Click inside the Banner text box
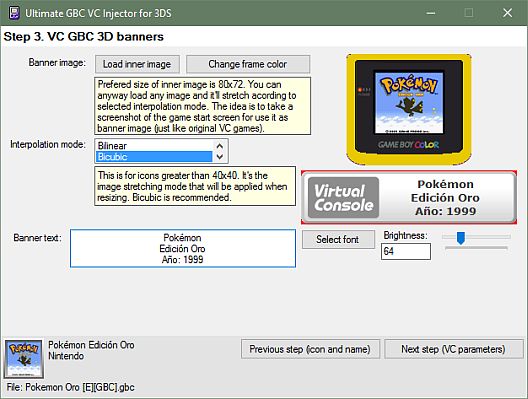This screenshot has width=528, height=399. pyautogui.click(x=183, y=248)
